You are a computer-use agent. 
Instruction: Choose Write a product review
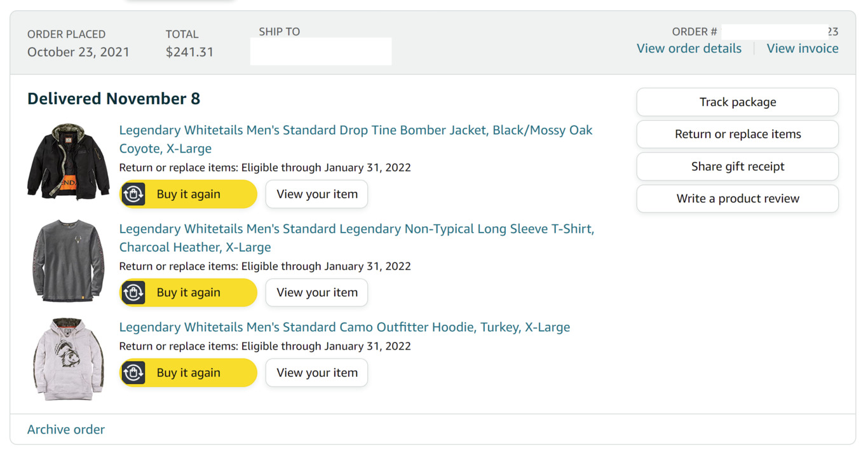(x=738, y=198)
